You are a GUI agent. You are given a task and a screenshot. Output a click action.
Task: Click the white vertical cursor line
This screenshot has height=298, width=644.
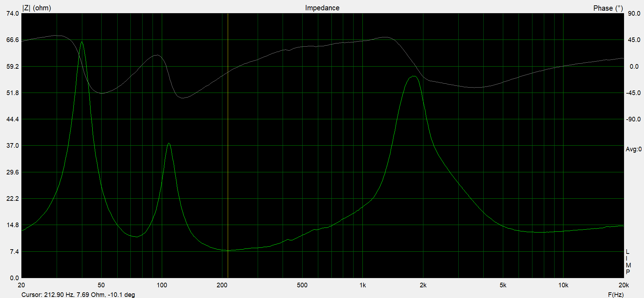(x=228, y=142)
